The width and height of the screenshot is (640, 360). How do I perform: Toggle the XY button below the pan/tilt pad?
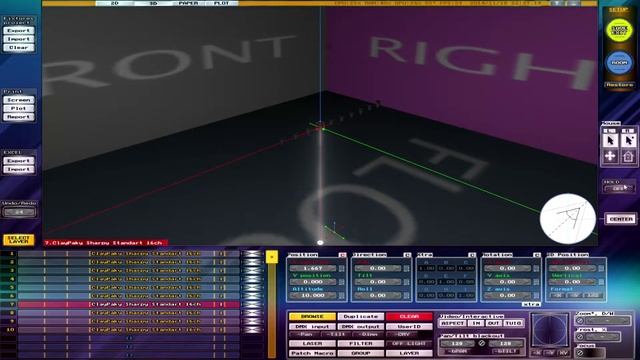[564, 353]
